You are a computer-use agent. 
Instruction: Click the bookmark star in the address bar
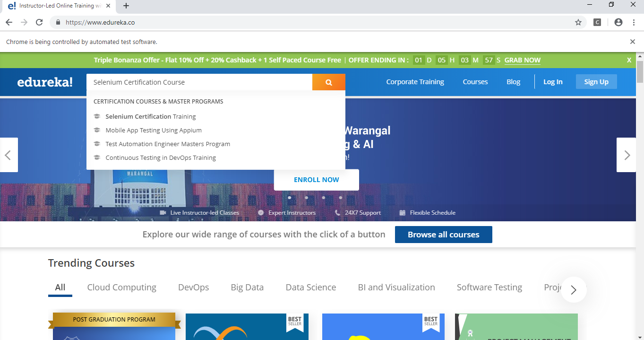click(x=578, y=22)
